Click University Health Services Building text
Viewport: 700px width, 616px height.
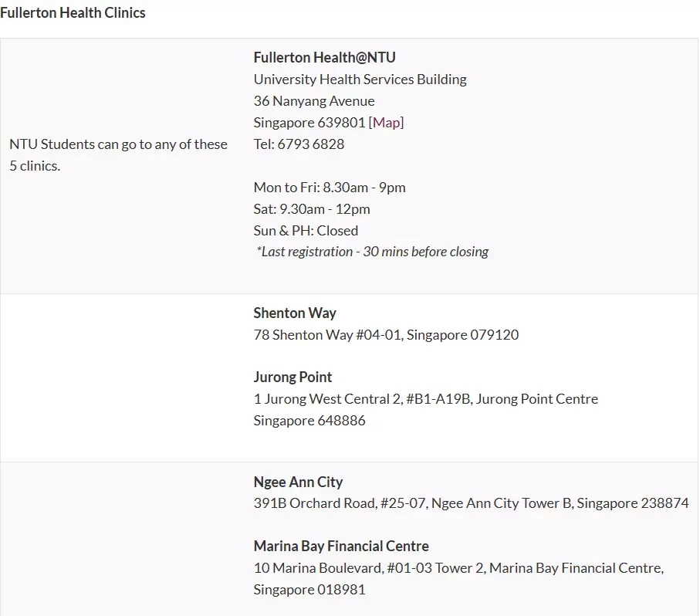360,79
